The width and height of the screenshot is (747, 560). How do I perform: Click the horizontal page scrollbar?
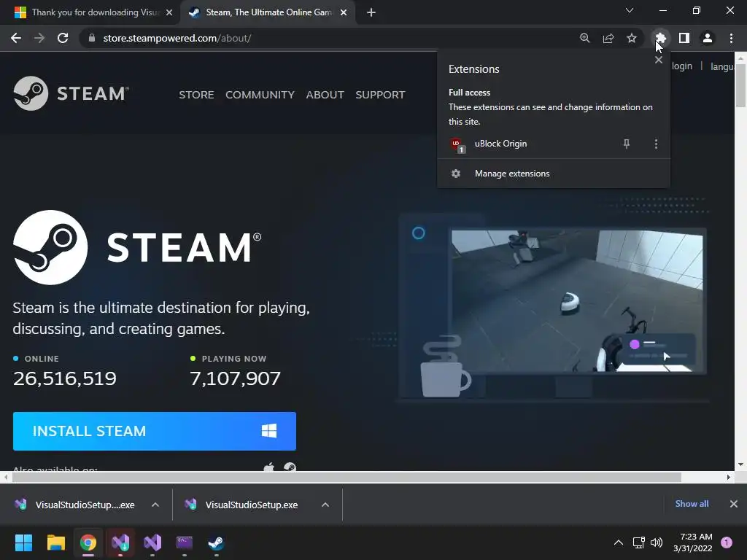click(345, 477)
